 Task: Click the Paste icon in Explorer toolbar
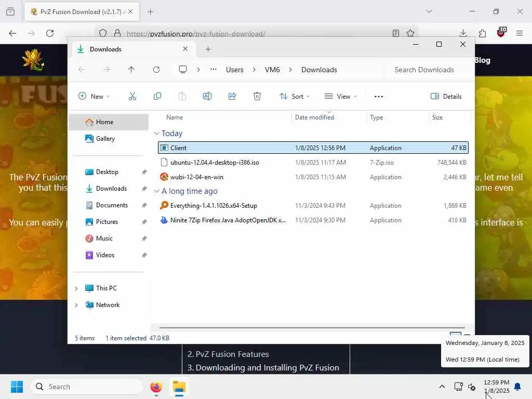click(x=182, y=96)
